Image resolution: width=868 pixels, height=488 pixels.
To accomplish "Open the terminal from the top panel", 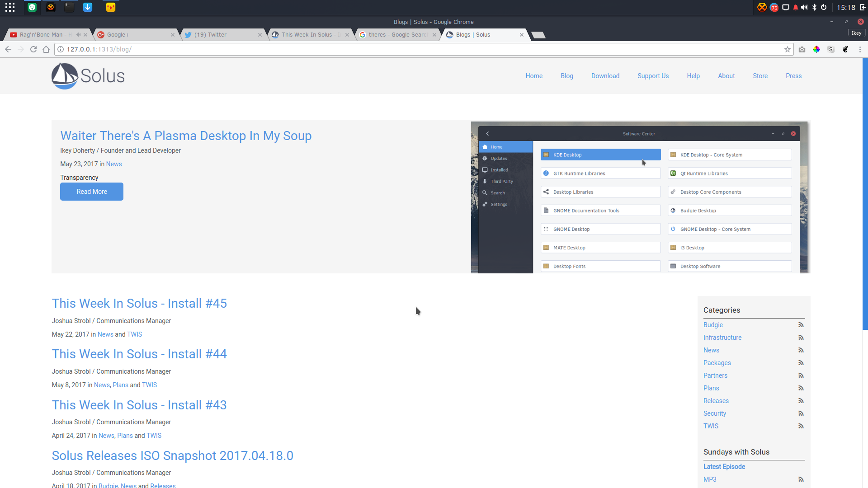I will 69,7.
